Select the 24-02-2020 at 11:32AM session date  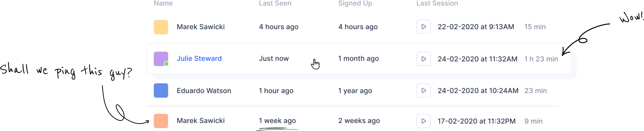477,59
